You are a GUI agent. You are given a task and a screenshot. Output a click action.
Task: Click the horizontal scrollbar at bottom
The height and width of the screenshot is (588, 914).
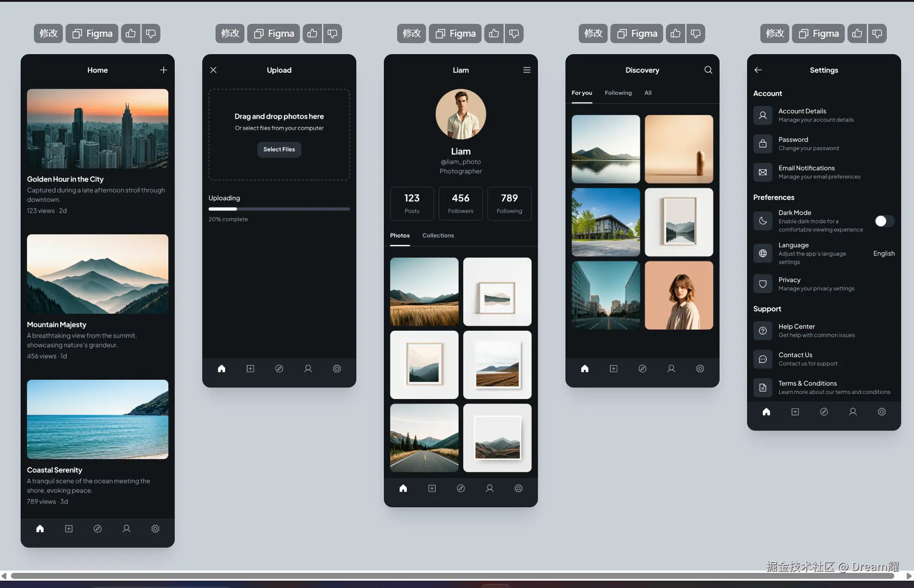pyautogui.click(x=452, y=576)
